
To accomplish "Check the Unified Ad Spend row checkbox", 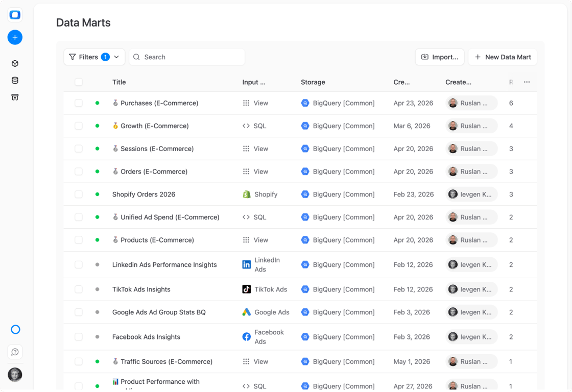I will point(79,217).
